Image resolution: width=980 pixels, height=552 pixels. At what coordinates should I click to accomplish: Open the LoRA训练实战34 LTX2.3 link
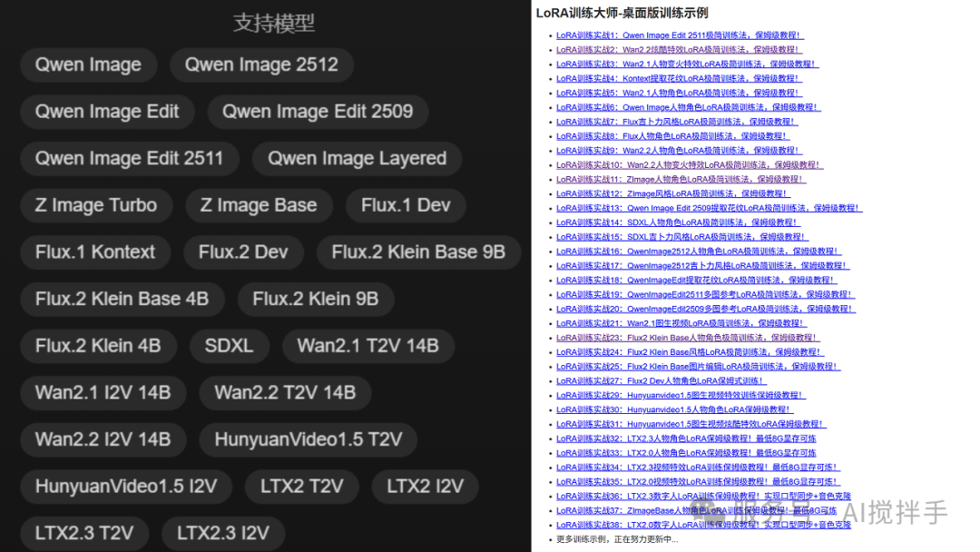coord(698,467)
